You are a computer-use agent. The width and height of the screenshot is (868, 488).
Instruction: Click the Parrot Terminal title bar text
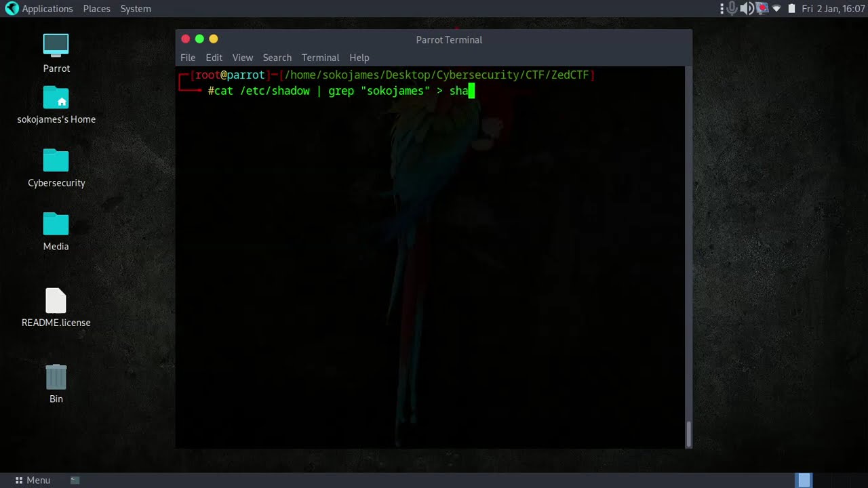point(449,40)
